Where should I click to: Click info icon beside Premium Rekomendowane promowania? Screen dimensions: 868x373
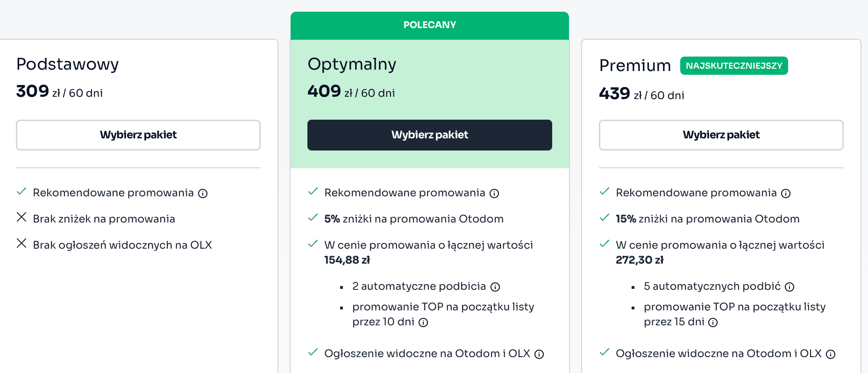point(786,194)
